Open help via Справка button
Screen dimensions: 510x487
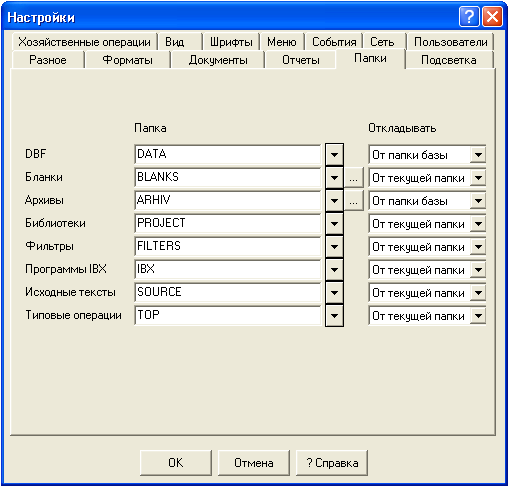(x=332, y=463)
